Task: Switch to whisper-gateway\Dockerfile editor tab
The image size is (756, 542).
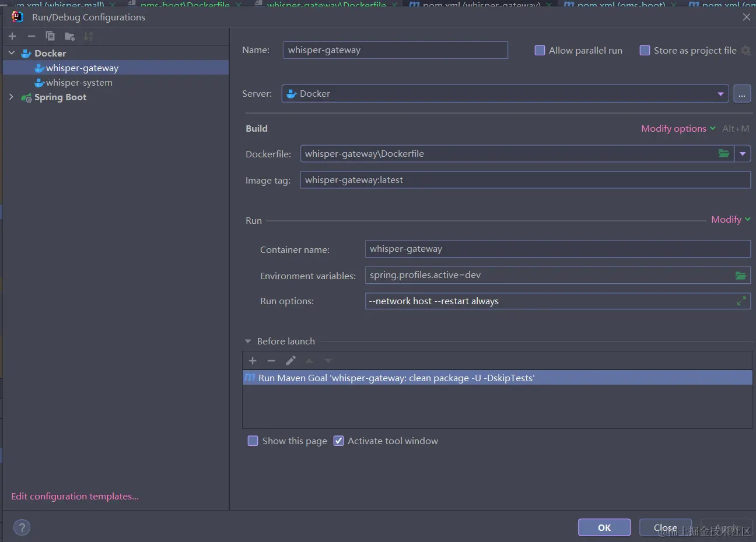Action: click(325, 4)
